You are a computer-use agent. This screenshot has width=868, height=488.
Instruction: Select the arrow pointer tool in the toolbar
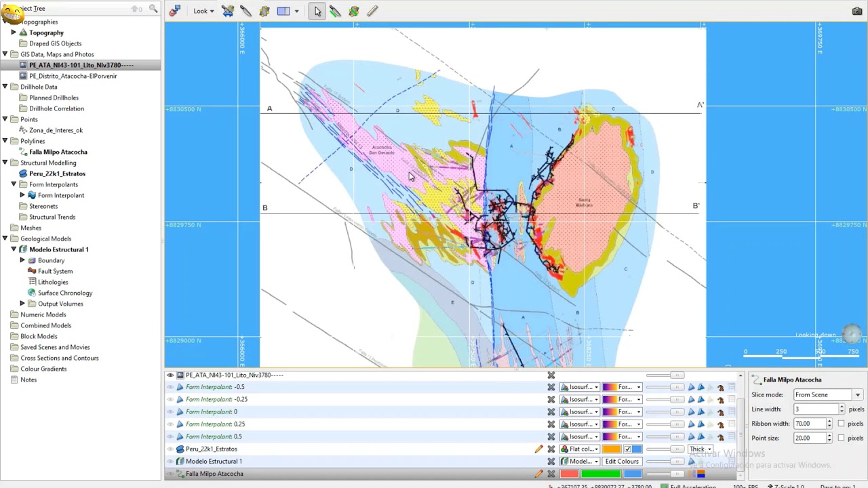tap(317, 11)
